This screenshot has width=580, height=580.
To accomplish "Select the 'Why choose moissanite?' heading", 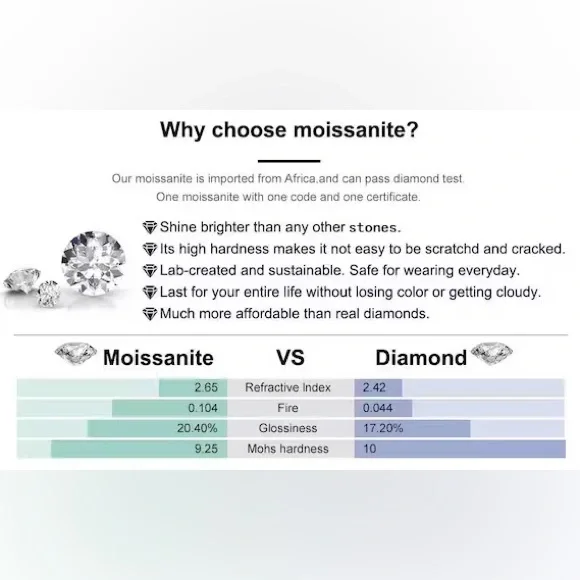I will 289,130.
